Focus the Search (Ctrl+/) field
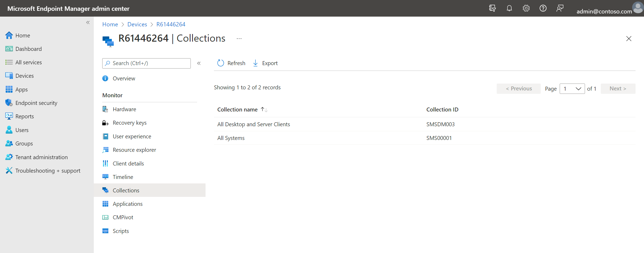 (147, 64)
